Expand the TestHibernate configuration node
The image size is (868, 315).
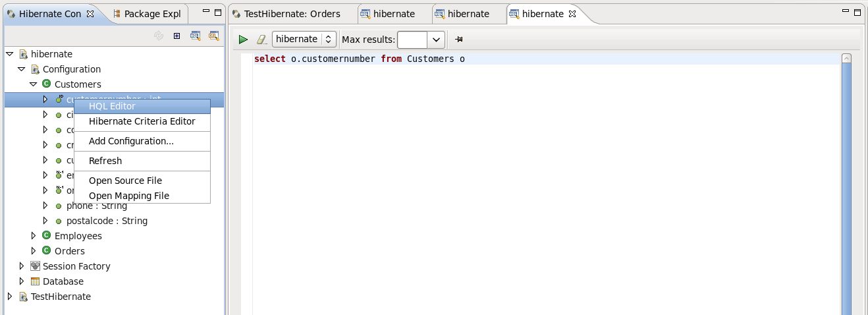coord(10,297)
